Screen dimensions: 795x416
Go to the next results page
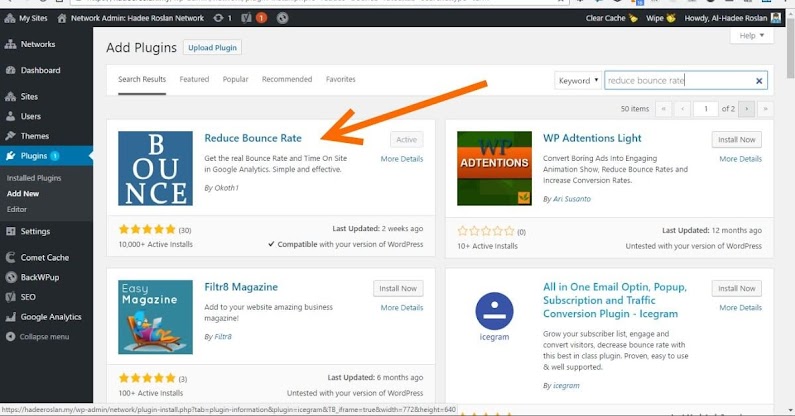746,109
